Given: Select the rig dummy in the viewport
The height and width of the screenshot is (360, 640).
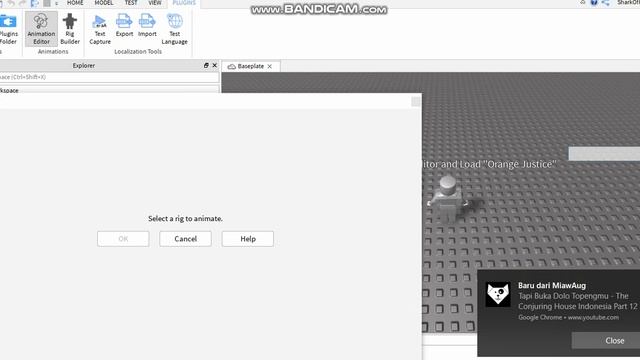Looking at the screenshot, I should 448,199.
